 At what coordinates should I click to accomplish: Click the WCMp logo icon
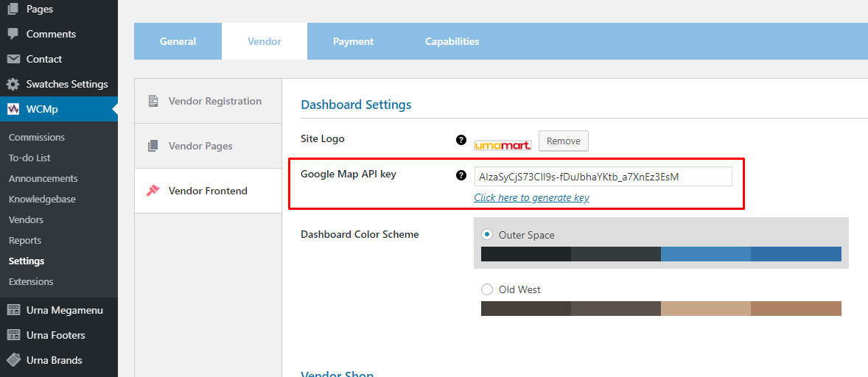pyautogui.click(x=13, y=110)
